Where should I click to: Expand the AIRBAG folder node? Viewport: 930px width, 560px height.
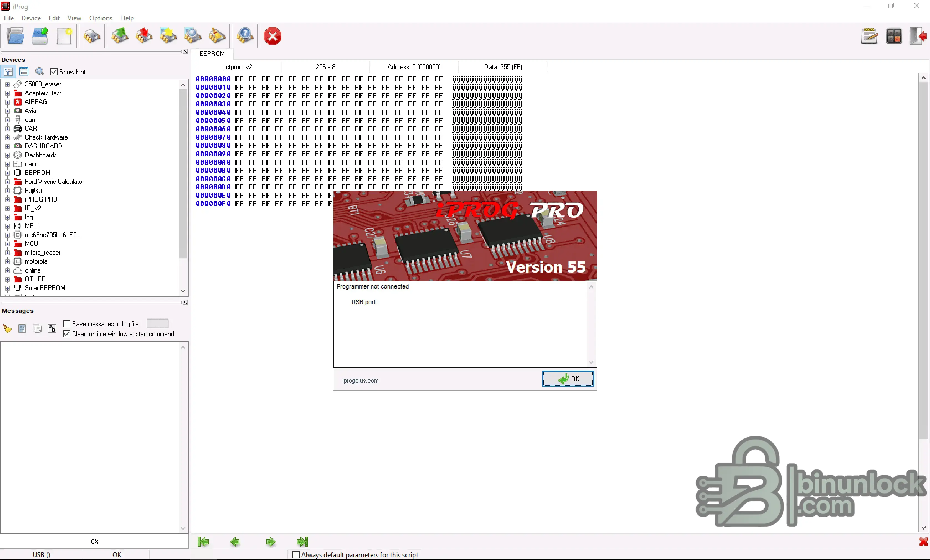[7, 102]
